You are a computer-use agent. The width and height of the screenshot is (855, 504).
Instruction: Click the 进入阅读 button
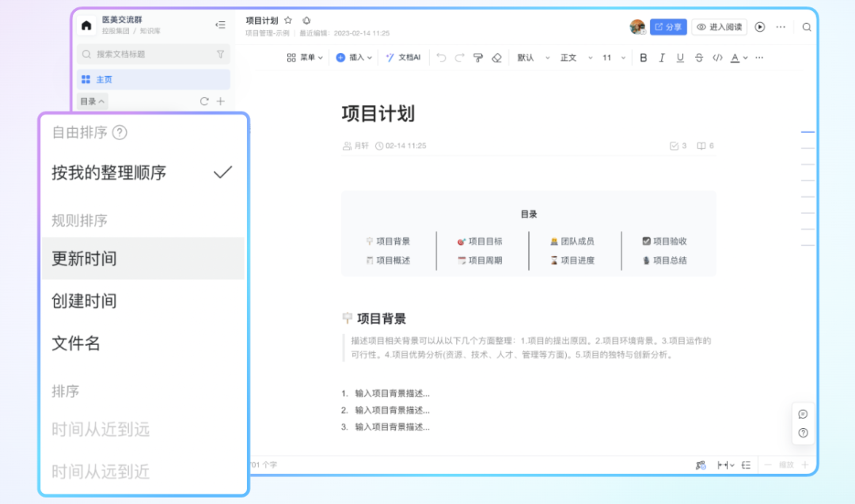(x=719, y=27)
